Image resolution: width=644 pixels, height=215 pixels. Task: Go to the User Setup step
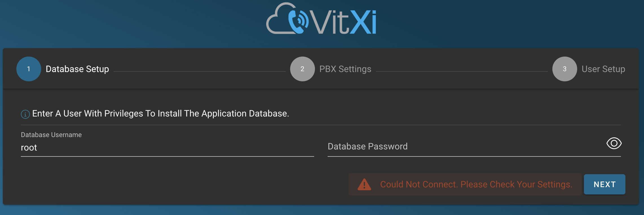pos(603,69)
